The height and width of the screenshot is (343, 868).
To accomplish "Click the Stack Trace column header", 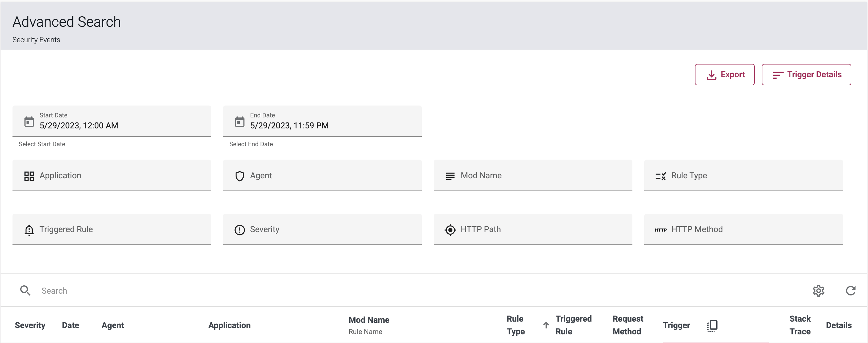I will 800,325.
